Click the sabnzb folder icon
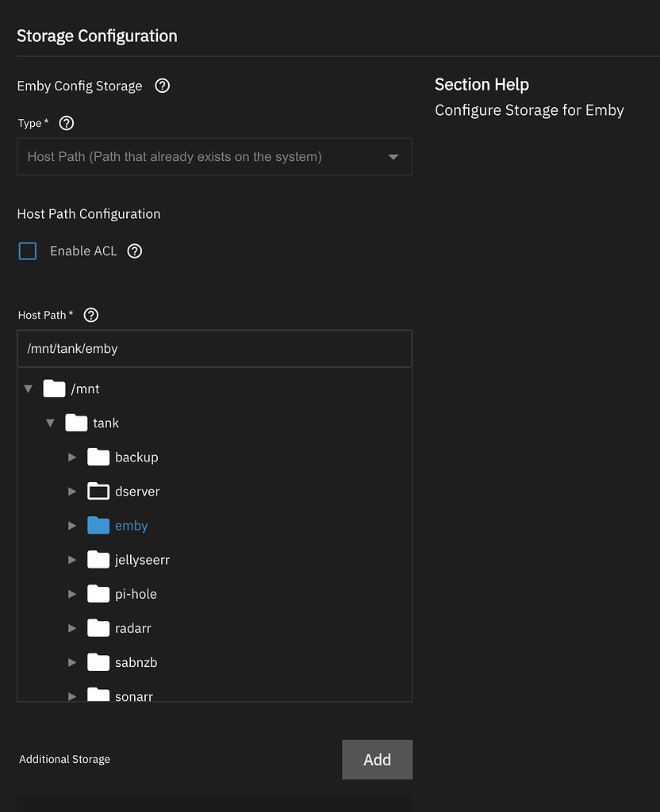 coord(98,661)
